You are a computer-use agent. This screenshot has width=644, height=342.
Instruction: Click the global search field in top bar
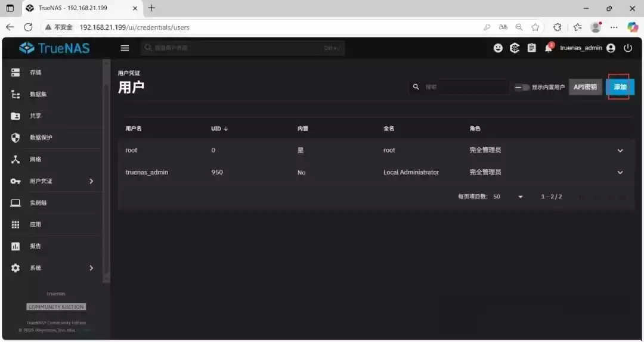(x=243, y=48)
